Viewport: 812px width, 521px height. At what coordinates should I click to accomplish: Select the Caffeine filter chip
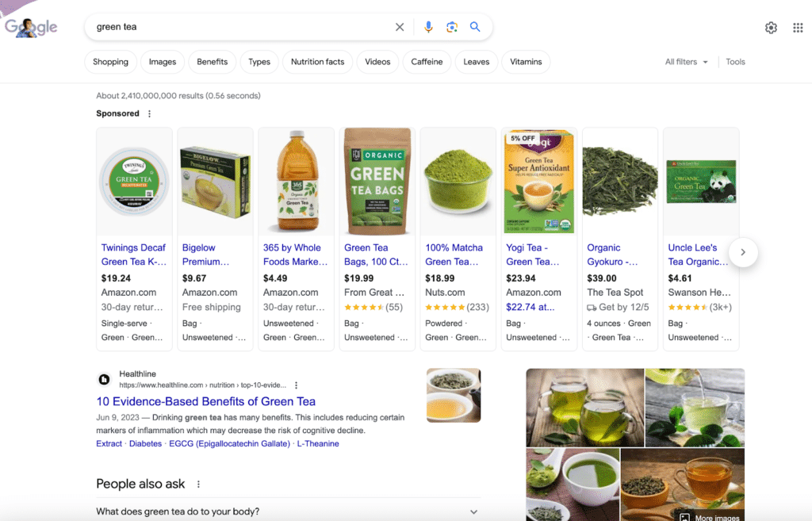(x=427, y=62)
